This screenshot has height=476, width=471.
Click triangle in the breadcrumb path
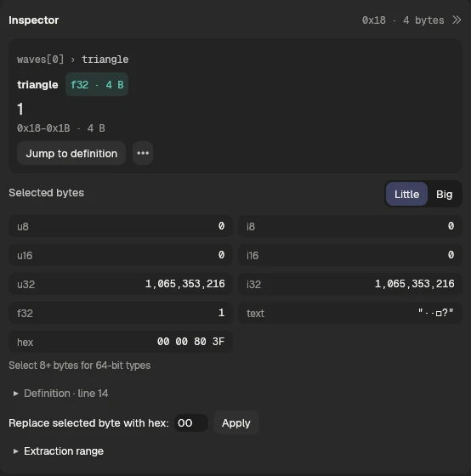point(105,59)
